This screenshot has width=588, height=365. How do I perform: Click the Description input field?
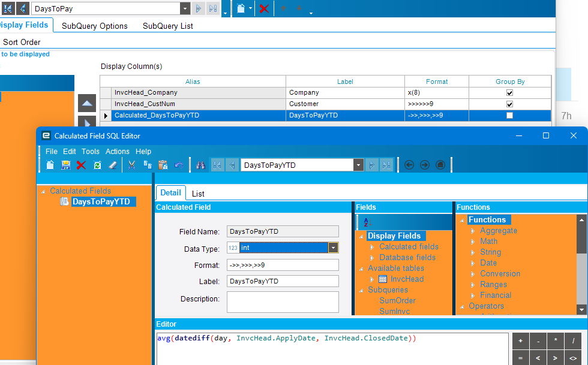[283, 302]
